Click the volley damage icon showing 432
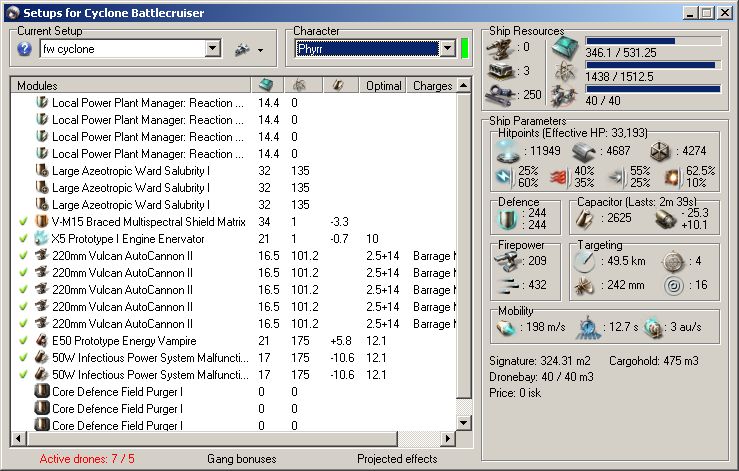 coord(507,285)
